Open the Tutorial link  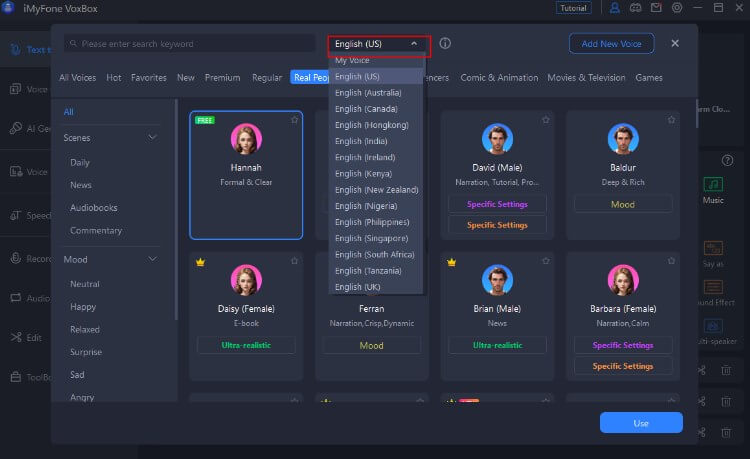coord(574,8)
